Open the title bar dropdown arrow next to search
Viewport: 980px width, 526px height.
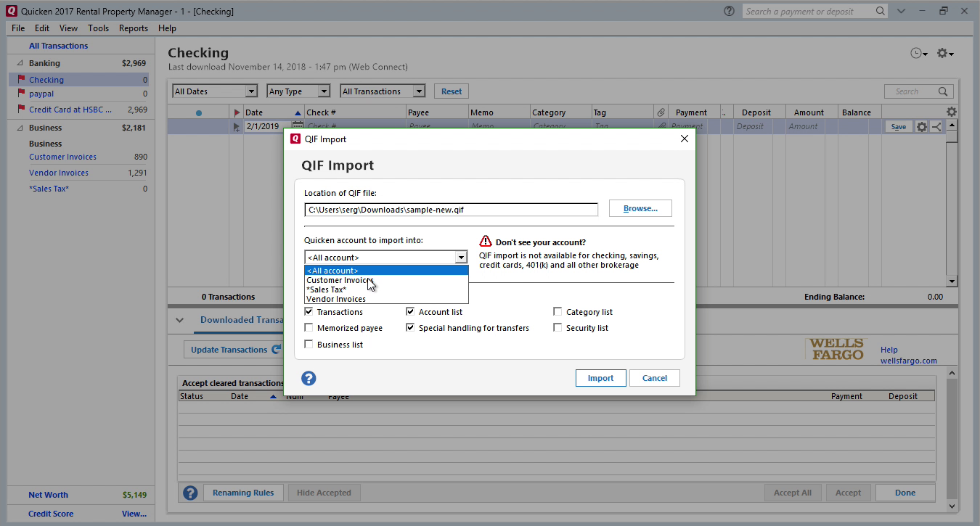point(900,12)
